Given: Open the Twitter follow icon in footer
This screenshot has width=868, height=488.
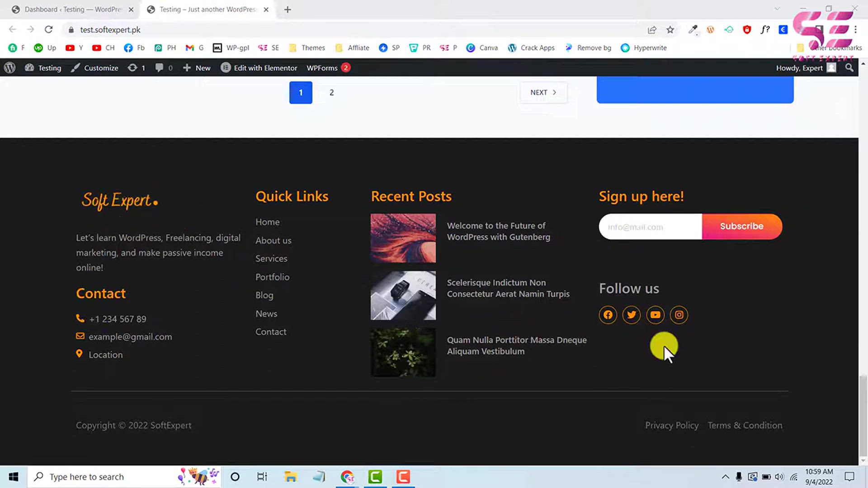Looking at the screenshot, I should pos(632,315).
